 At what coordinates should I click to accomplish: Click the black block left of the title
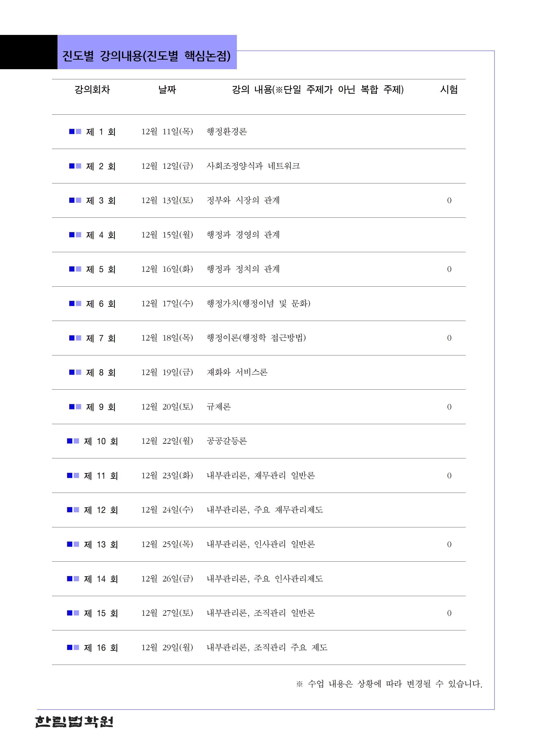[29, 52]
